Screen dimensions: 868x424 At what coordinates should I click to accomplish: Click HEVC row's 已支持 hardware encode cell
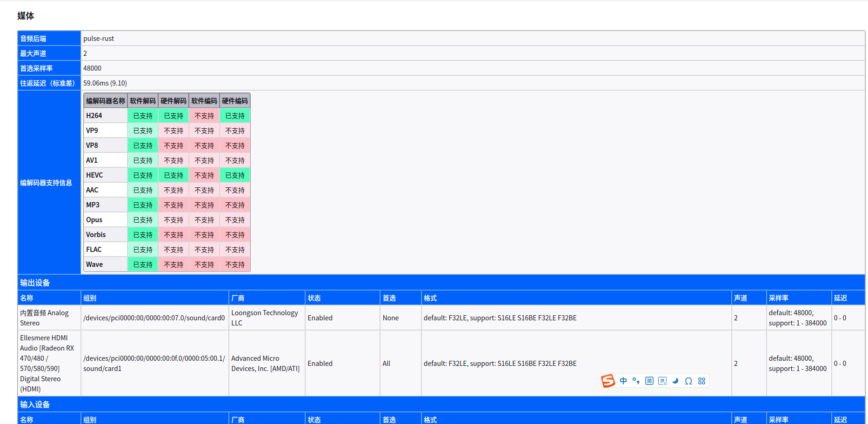(x=235, y=175)
